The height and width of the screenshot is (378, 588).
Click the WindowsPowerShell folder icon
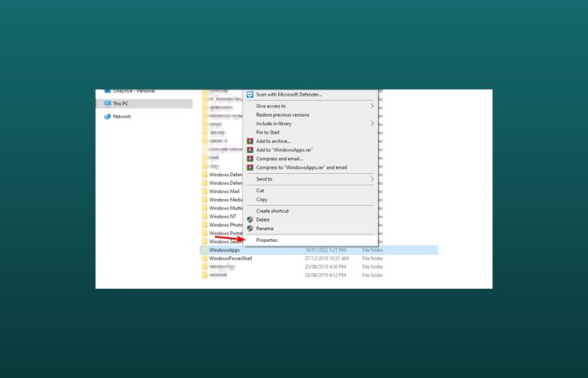click(205, 259)
